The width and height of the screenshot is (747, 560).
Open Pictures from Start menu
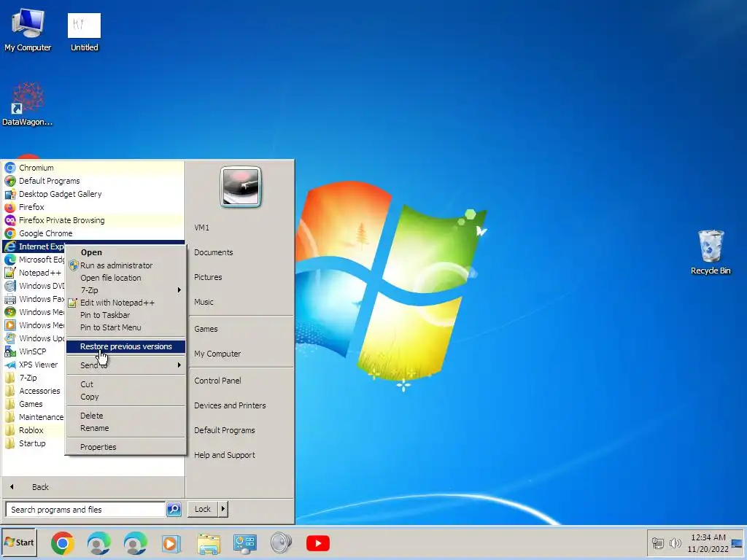(x=208, y=277)
